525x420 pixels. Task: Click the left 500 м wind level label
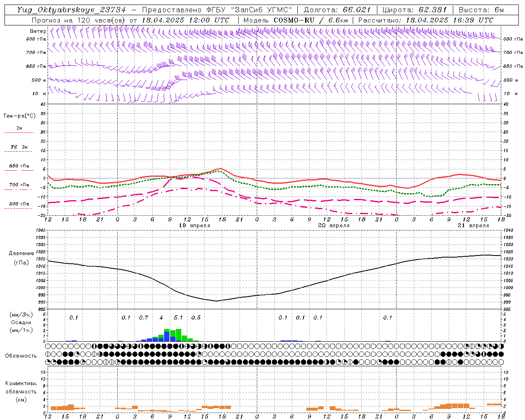(39, 80)
